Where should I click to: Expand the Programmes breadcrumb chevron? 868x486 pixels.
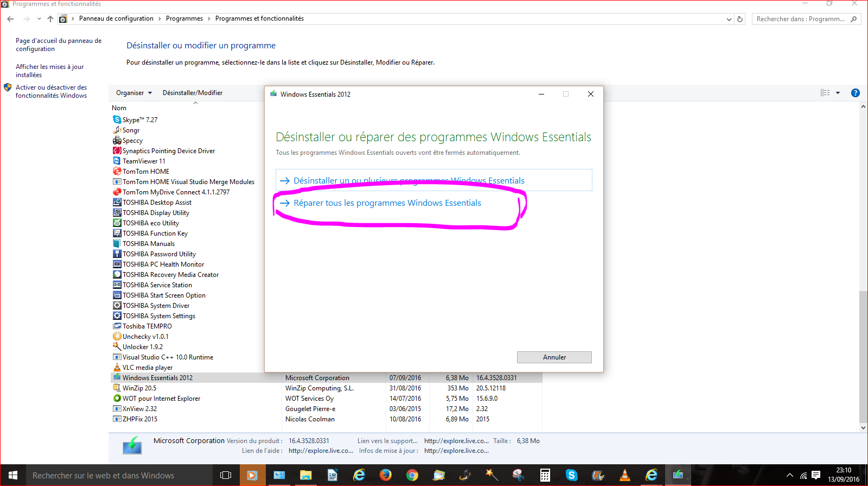(209, 18)
